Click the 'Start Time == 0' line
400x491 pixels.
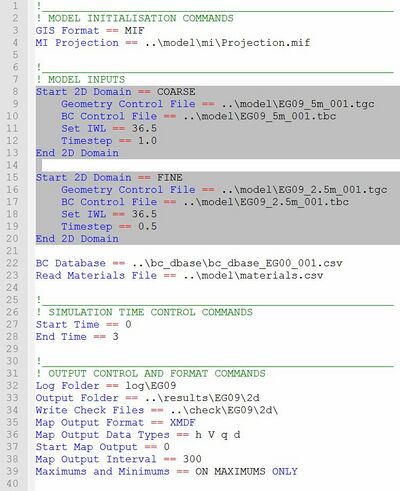(84, 324)
